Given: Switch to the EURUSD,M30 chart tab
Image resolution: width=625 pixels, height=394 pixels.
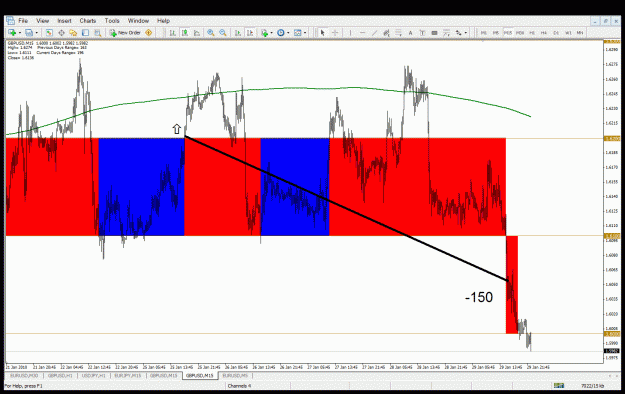Looking at the screenshot, I should coord(24,376).
